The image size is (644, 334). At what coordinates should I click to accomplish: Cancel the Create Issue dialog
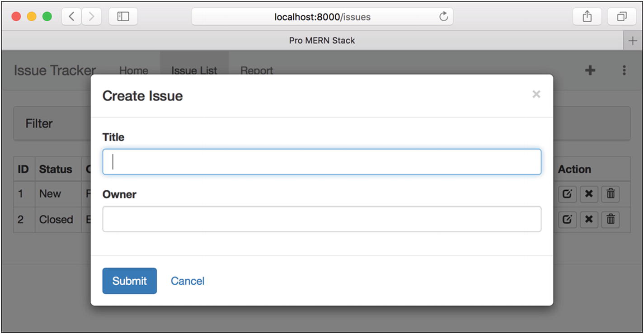[188, 281]
